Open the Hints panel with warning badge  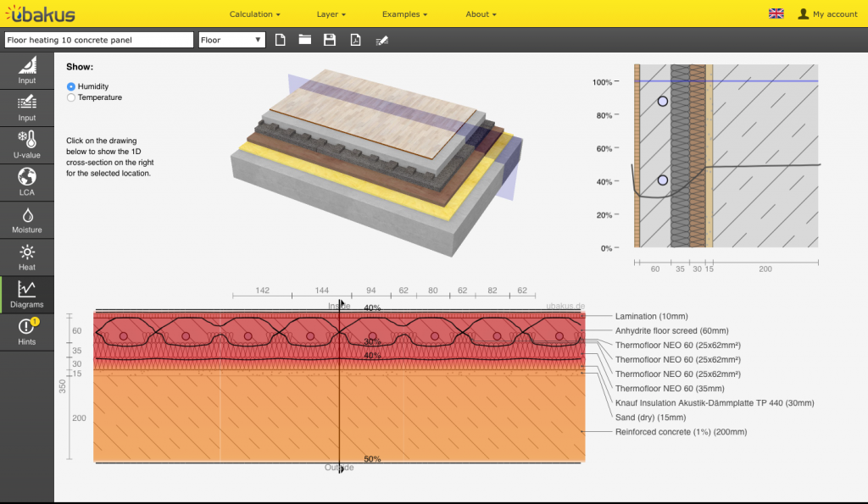tap(27, 331)
